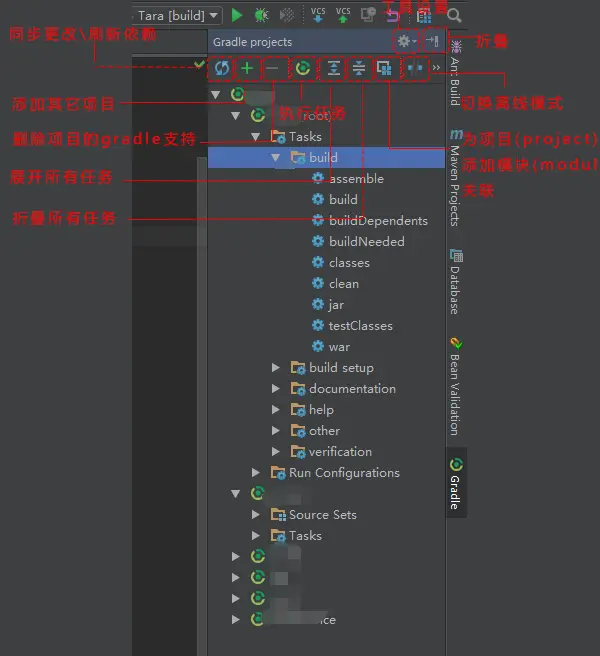This screenshot has width=600, height=656.
Task: Show more Gradle toolbar actions chevron
Action: click(436, 67)
